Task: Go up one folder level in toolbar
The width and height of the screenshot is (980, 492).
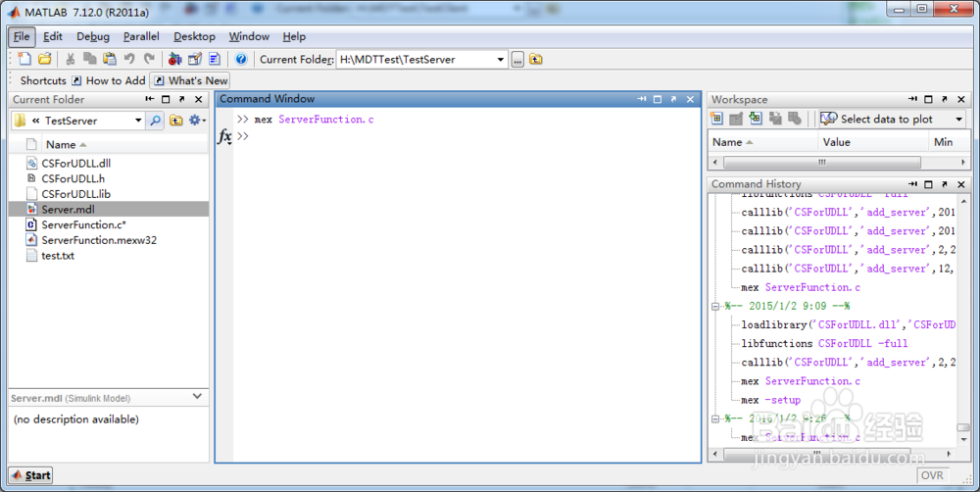Action: (536, 59)
